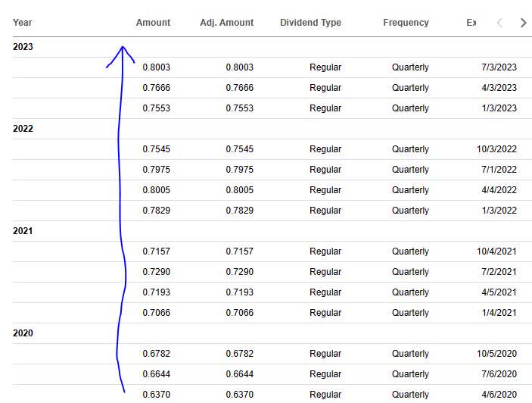
Task: Click Quarterly in the 4/4/2022 row
Action: pyautogui.click(x=410, y=190)
